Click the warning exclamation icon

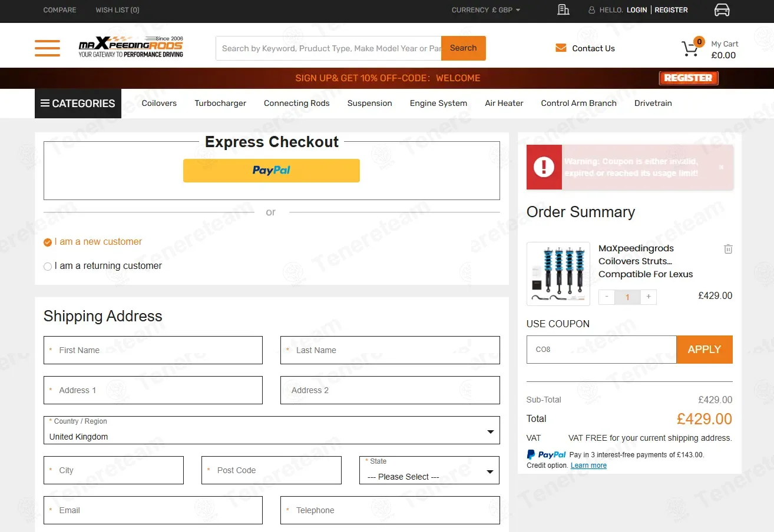tap(544, 167)
